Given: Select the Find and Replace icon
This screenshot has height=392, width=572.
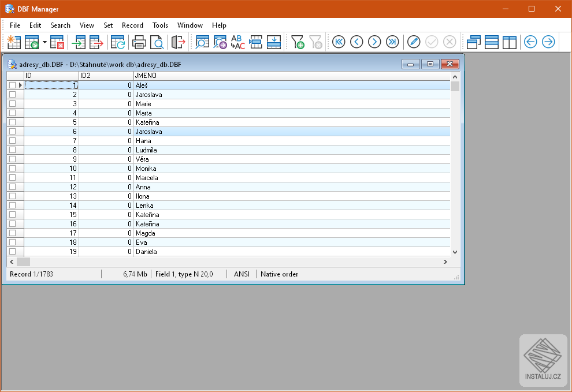Looking at the screenshot, I should click(x=237, y=42).
